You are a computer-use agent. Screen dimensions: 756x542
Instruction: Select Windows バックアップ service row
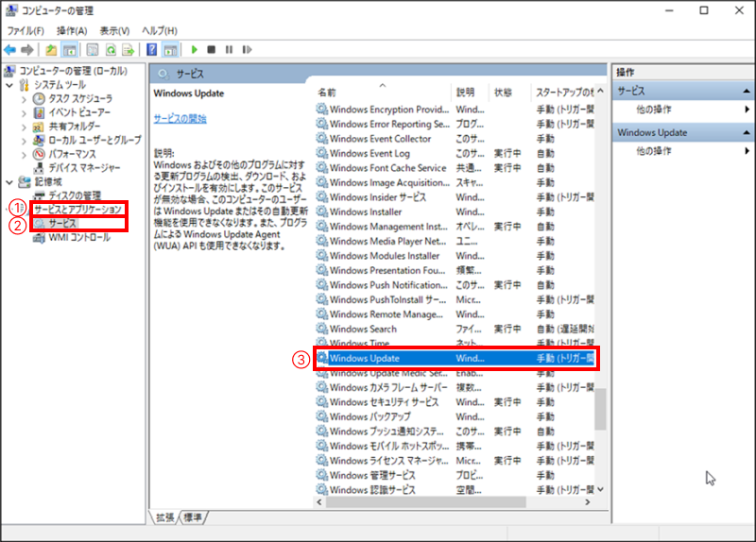[455, 416]
